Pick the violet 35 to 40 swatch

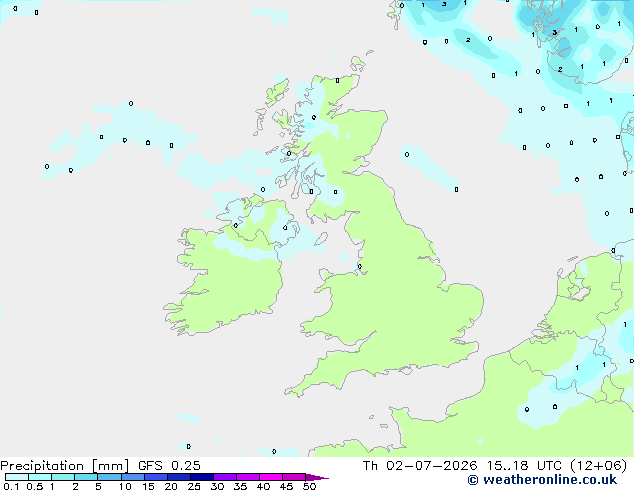click(x=248, y=477)
